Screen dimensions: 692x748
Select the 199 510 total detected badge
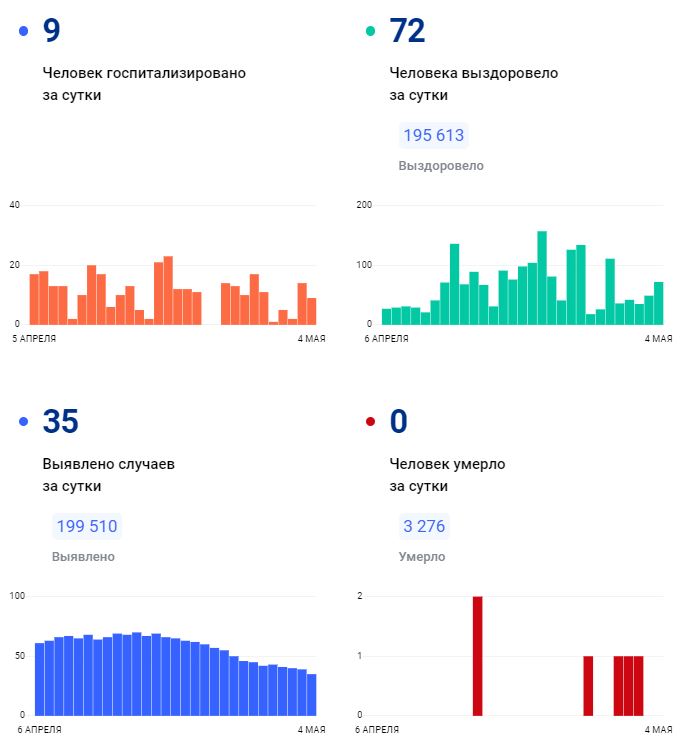86,527
